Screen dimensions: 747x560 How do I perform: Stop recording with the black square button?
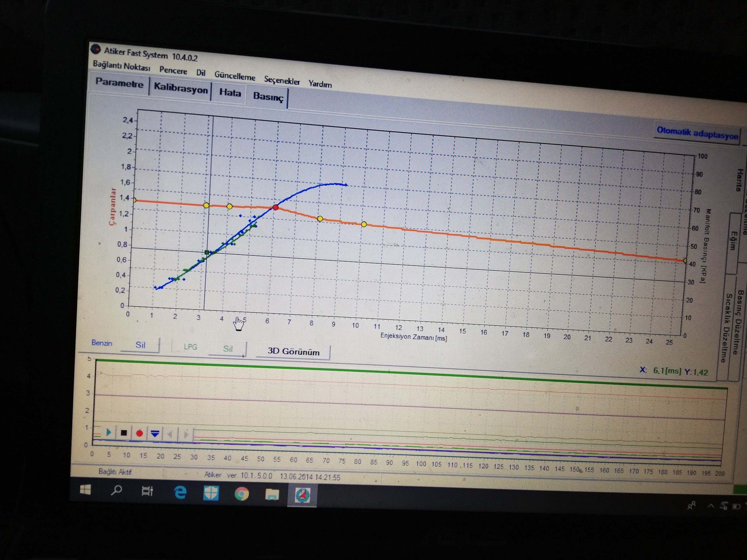[x=124, y=433]
